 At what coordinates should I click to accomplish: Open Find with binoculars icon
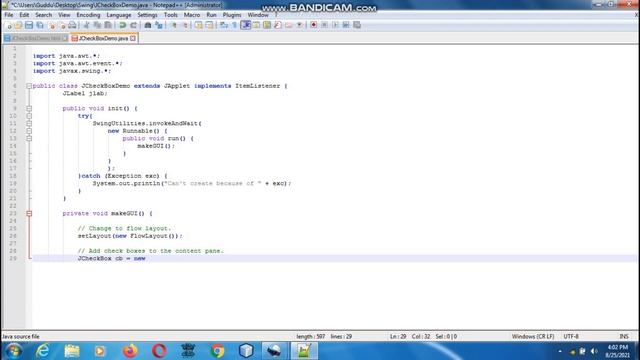coord(148,25)
